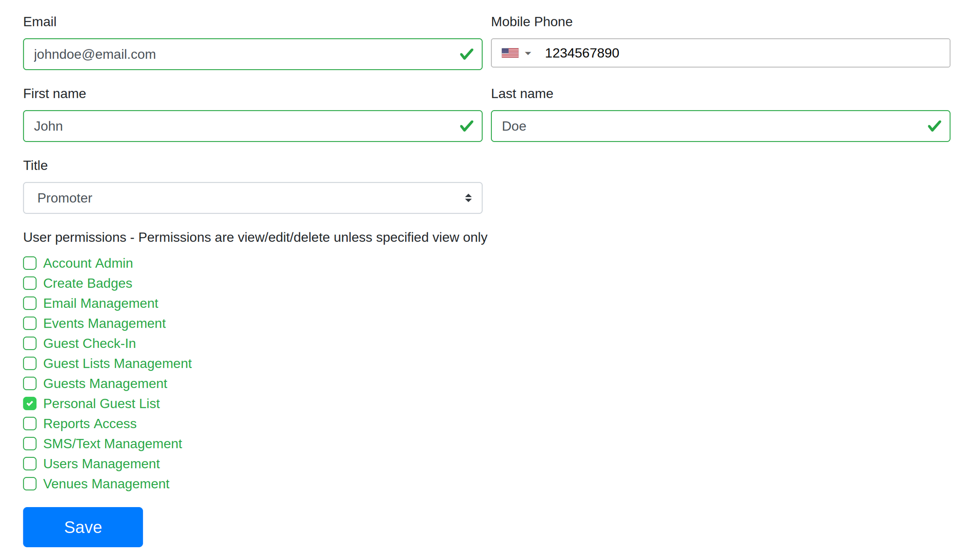Enable Reports Access permission

(30, 424)
